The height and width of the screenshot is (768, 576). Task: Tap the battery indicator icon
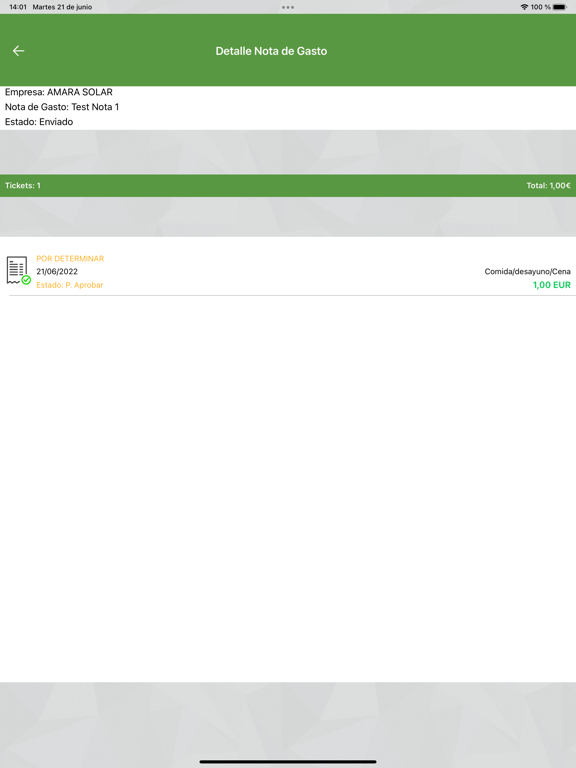(560, 7)
